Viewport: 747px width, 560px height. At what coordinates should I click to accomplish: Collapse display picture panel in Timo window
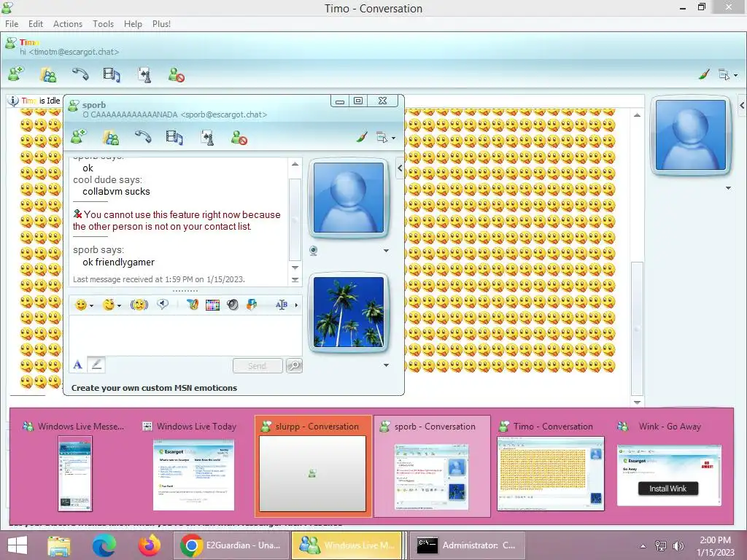(x=742, y=105)
